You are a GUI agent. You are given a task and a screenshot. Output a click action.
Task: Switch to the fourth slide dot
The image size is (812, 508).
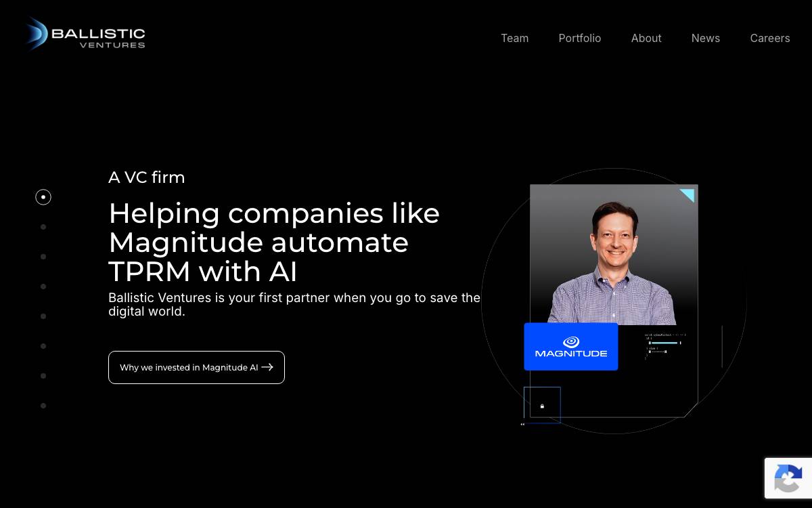point(43,287)
